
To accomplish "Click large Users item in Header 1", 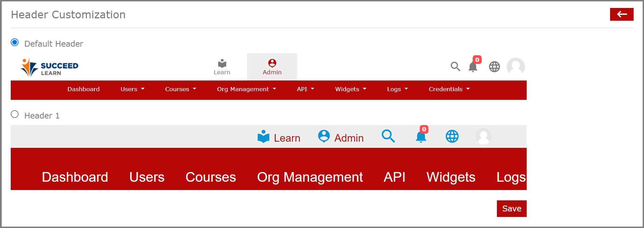I will click(147, 177).
